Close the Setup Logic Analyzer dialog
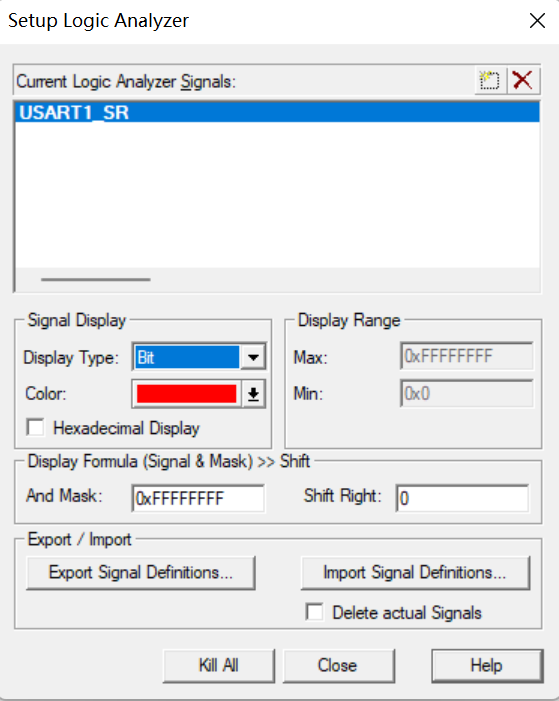559x701 pixels. coord(537,21)
